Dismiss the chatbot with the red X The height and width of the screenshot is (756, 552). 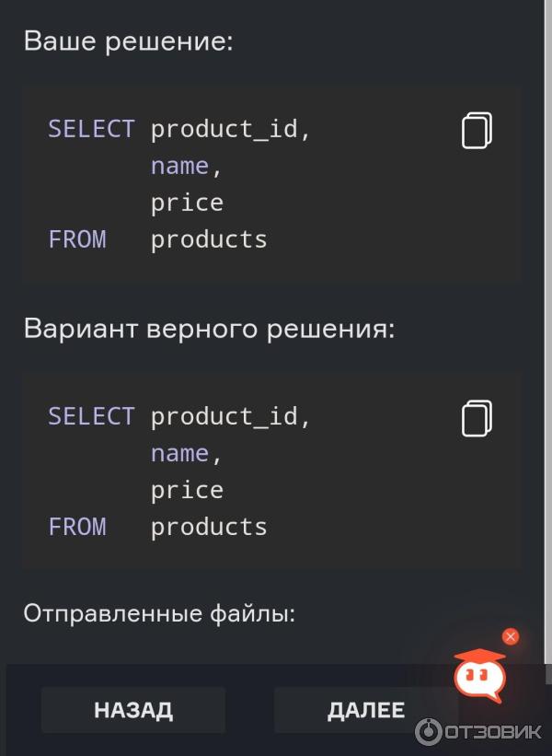pos(511,635)
